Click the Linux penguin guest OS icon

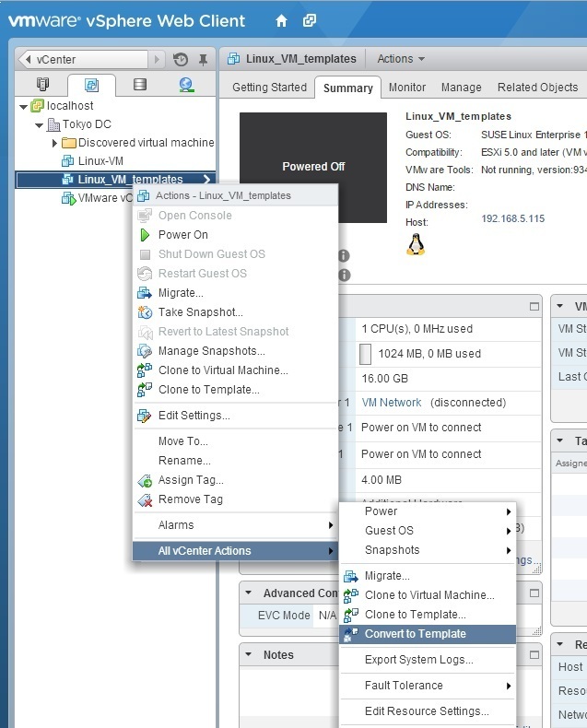(416, 244)
